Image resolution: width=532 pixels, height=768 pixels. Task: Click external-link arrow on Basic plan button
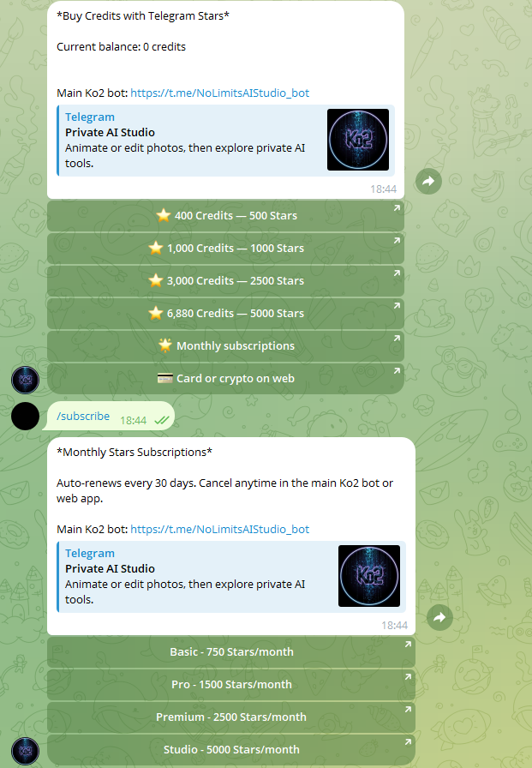point(408,645)
